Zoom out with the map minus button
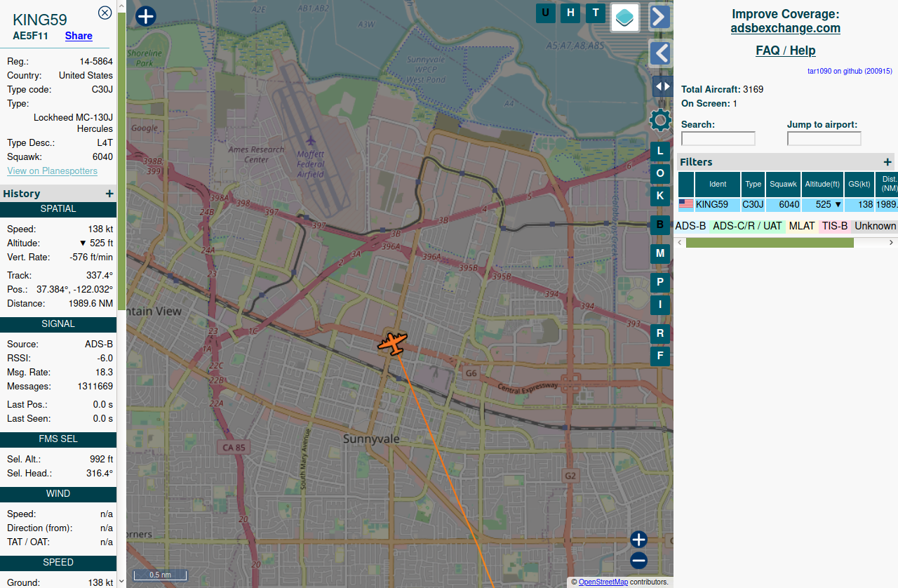 (x=638, y=561)
